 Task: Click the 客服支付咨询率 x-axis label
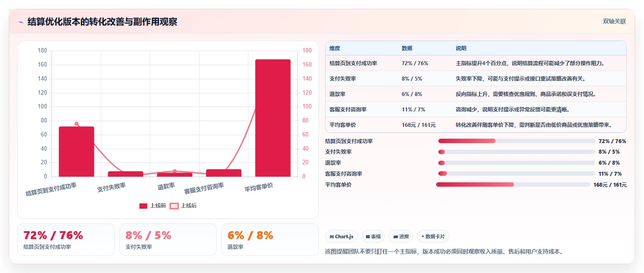(x=204, y=188)
